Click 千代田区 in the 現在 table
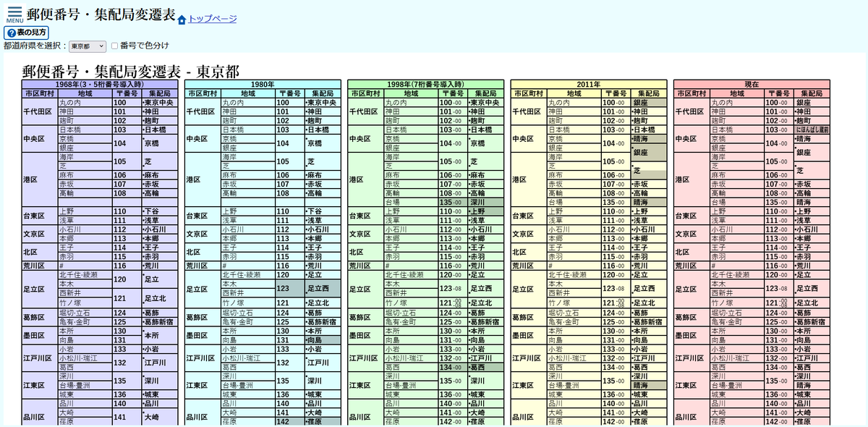 coord(692,112)
